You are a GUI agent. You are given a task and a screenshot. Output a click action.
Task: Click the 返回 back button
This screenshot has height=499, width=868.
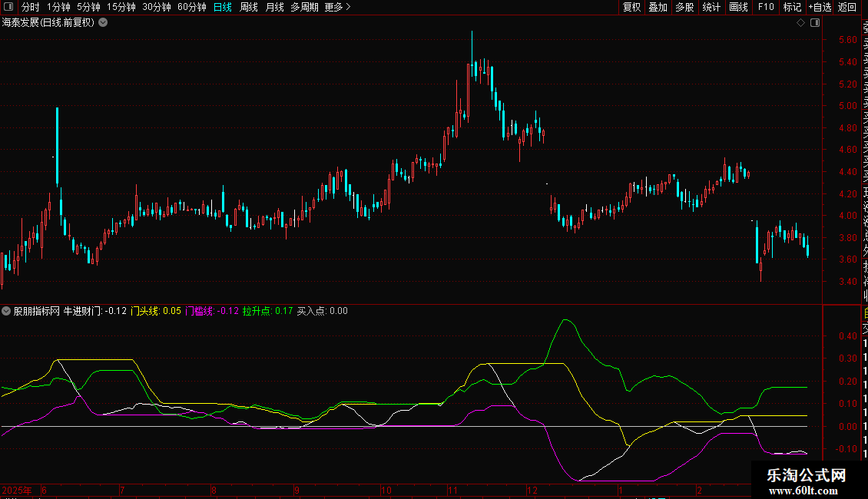847,7
